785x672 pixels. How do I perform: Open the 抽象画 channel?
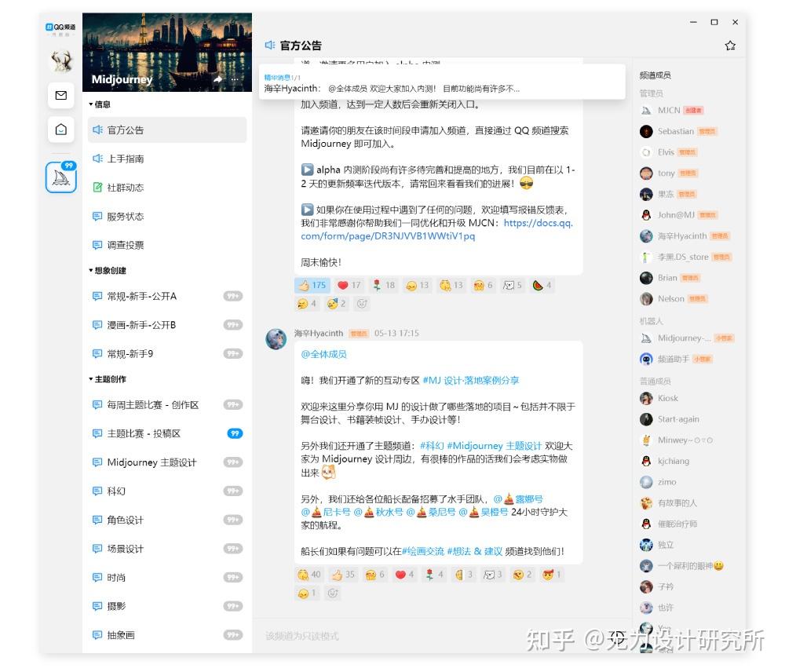(167, 635)
